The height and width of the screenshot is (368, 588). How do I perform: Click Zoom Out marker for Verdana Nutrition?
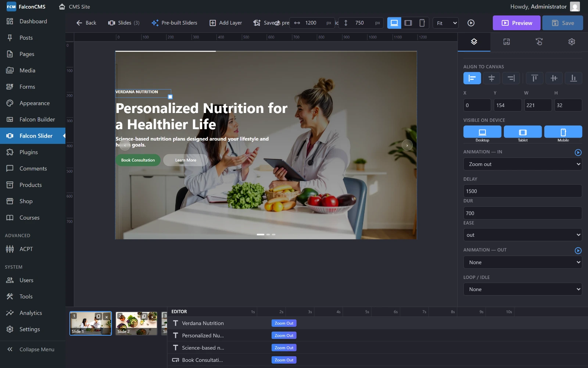(x=284, y=323)
